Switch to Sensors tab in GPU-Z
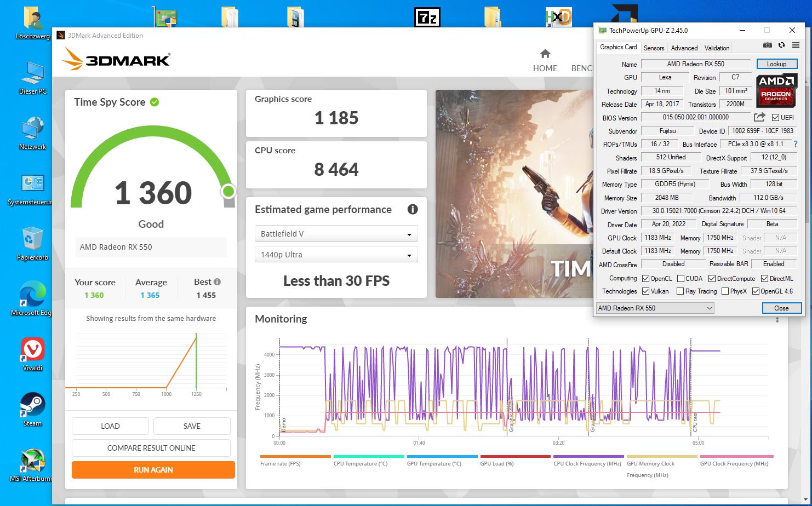The width and height of the screenshot is (812, 506). 654,48
